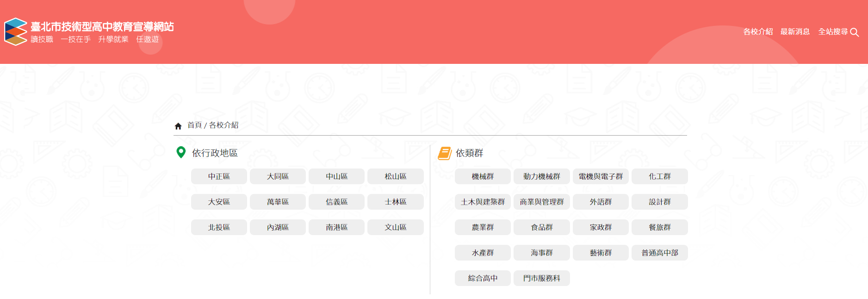Click the search magnifier icon

pos(854,32)
